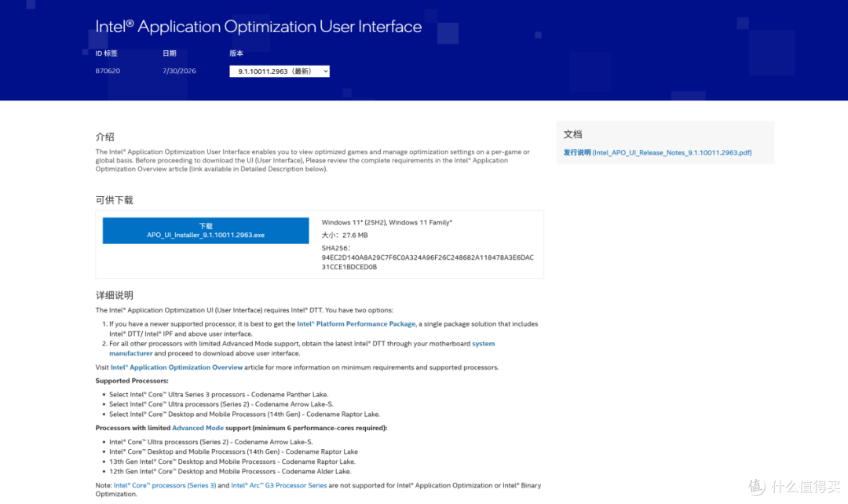
Task: Open Intel Platform Performance Package link
Action: pyautogui.click(x=356, y=324)
